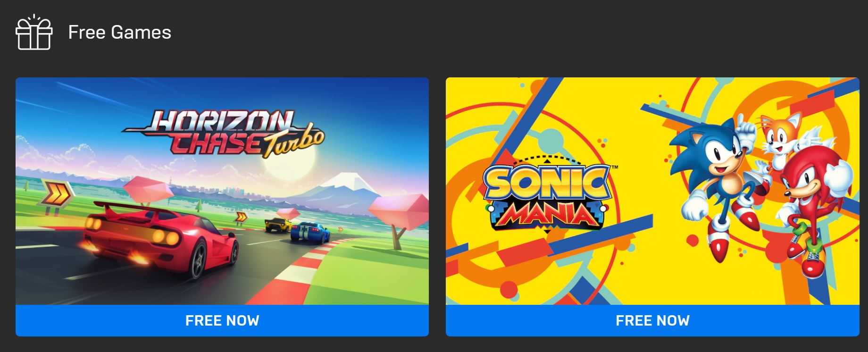This screenshot has height=352, width=868.
Task: Click the Horizon Chase Turbo title logo
Action: click(223, 133)
